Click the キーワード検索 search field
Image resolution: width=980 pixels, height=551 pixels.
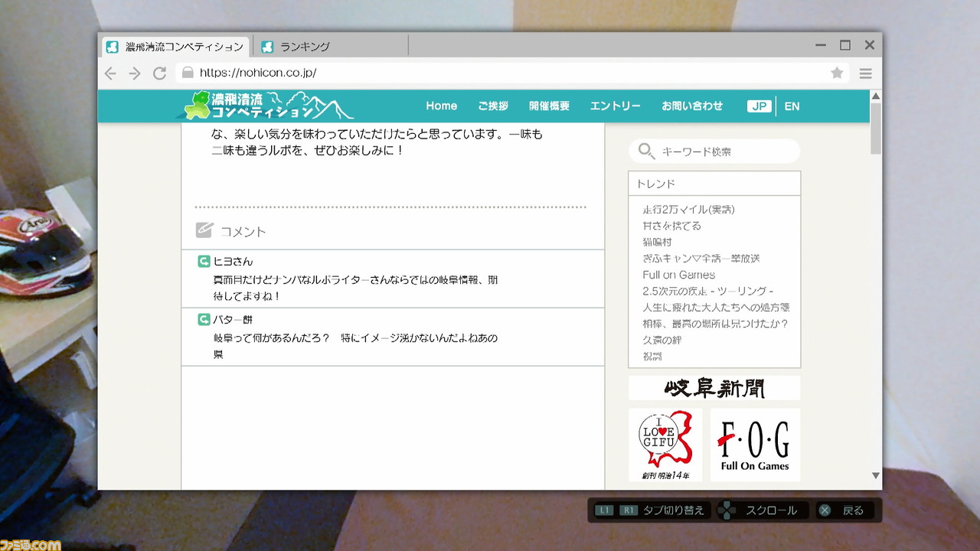[x=714, y=151]
